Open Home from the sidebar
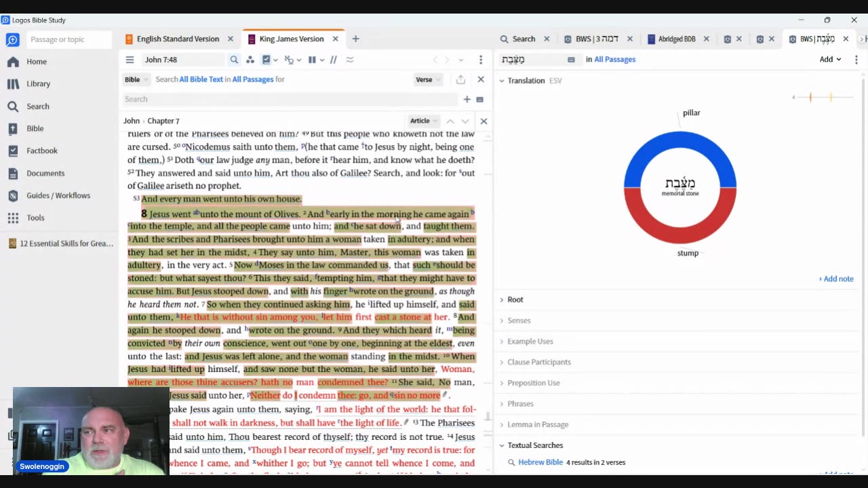The image size is (868, 488). (37, 62)
